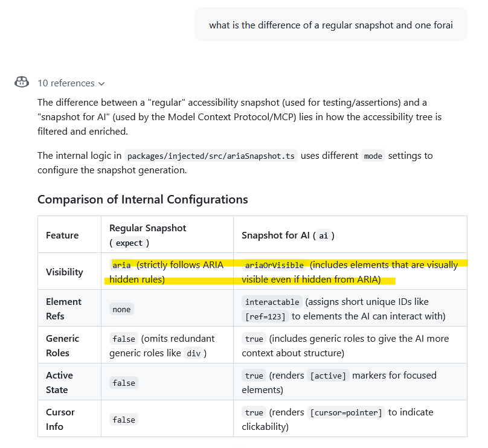This screenshot has width=488, height=448.
Task: Click the "[cursor=pointer]" code snippet
Action: (346, 412)
